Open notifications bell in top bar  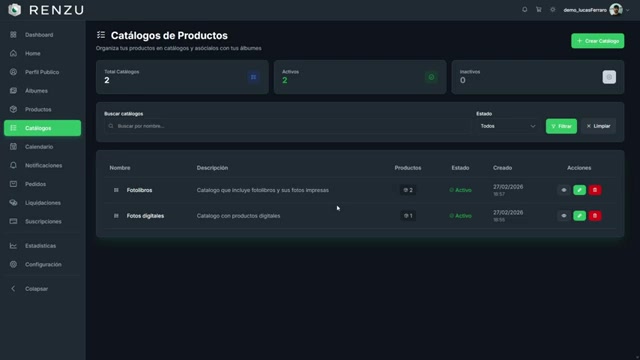(524, 9)
